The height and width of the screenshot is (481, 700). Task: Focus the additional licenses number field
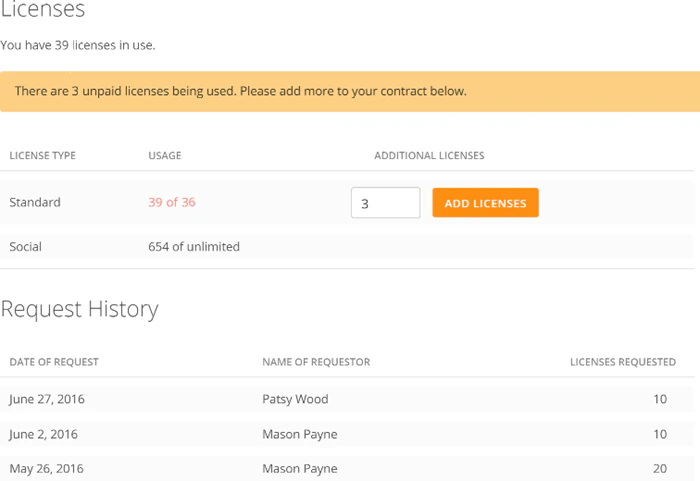pyautogui.click(x=385, y=203)
